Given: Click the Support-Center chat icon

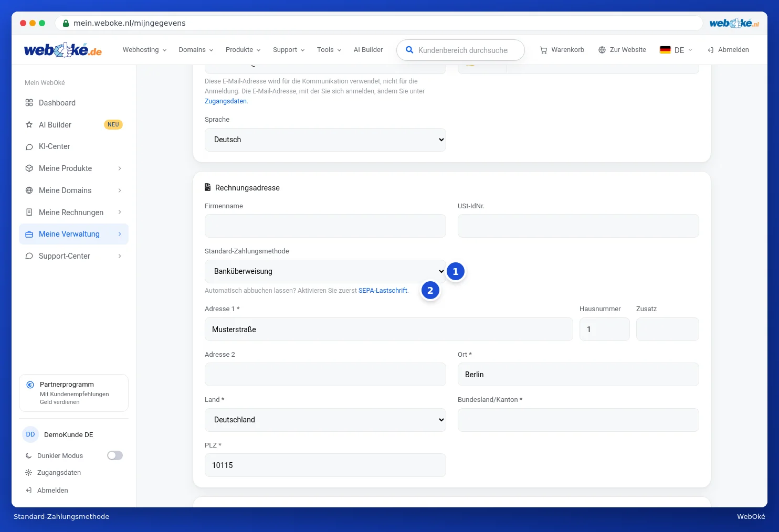Looking at the screenshot, I should (x=29, y=256).
